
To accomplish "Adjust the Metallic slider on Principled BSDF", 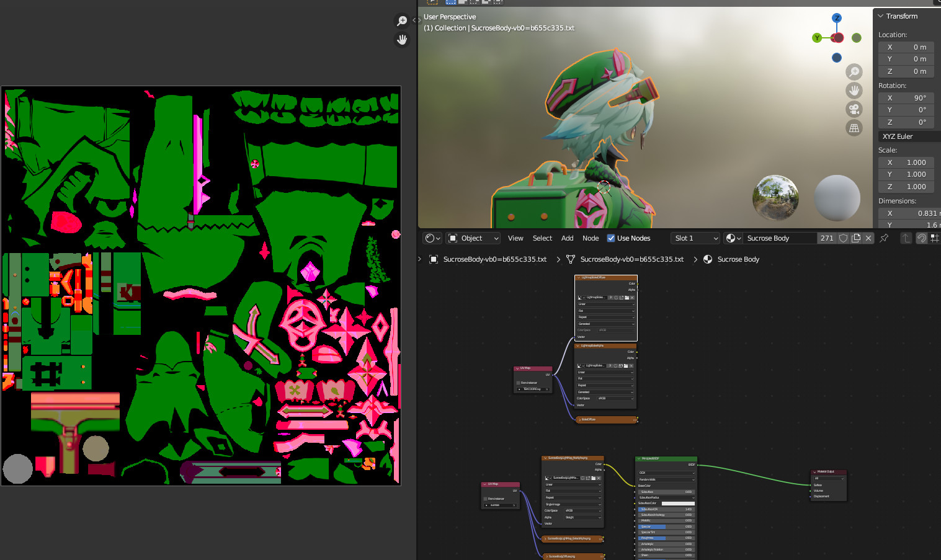I will pos(666,520).
